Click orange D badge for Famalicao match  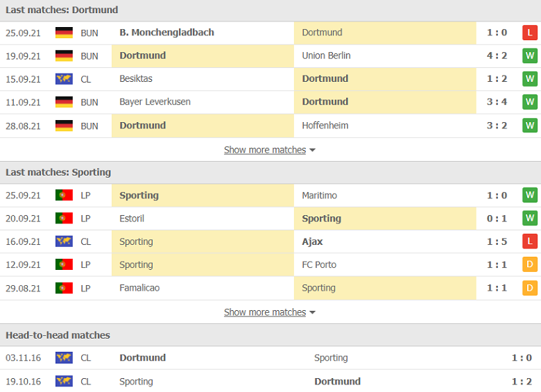tap(530, 288)
